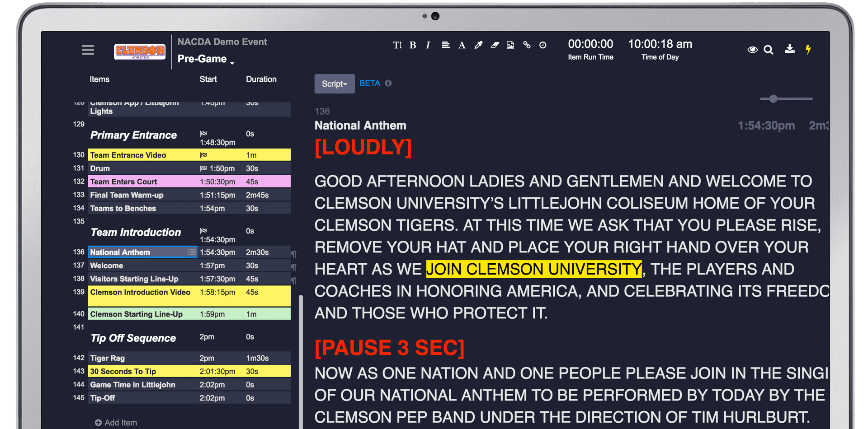The image size is (868, 429).
Task: Click the BETA info icon
Action: pyautogui.click(x=388, y=83)
